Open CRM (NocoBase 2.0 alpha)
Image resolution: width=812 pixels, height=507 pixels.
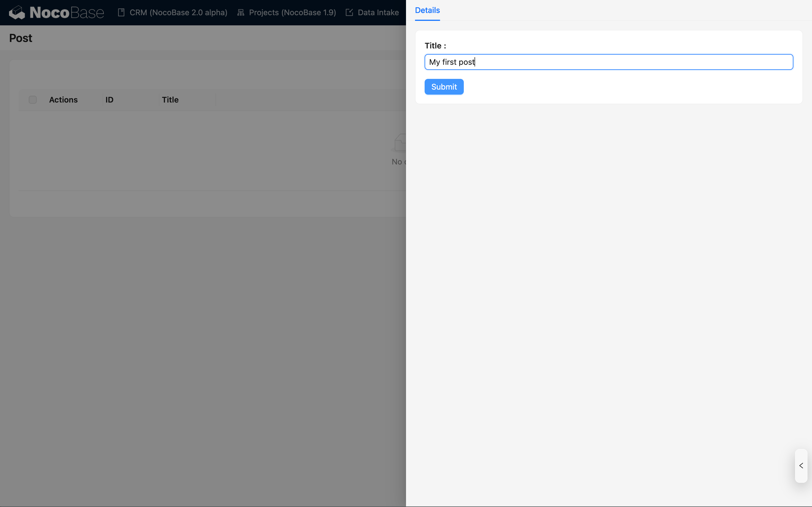(x=178, y=12)
